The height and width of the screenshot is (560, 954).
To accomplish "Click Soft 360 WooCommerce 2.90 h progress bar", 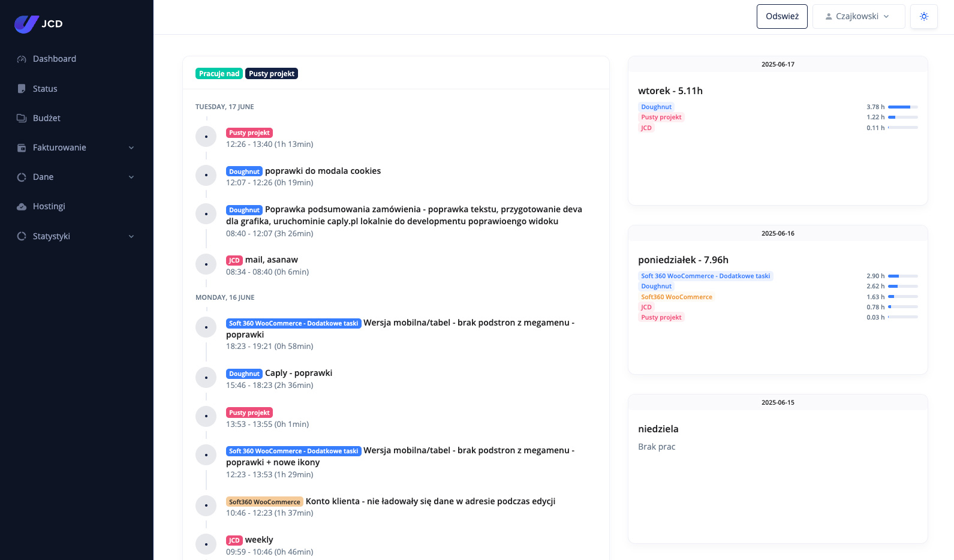I will [902, 276].
